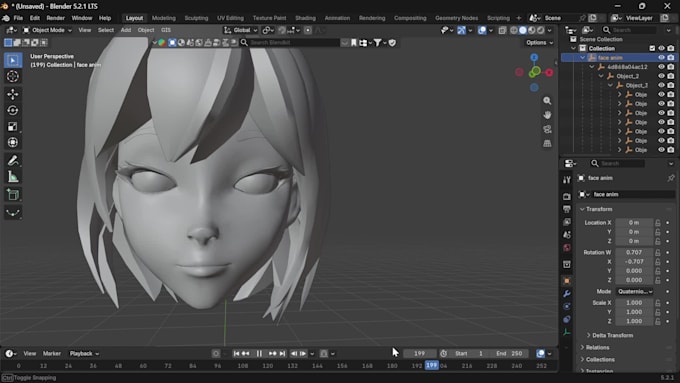
Task: Toggle Scale X lock icon
Action: [x=658, y=303]
